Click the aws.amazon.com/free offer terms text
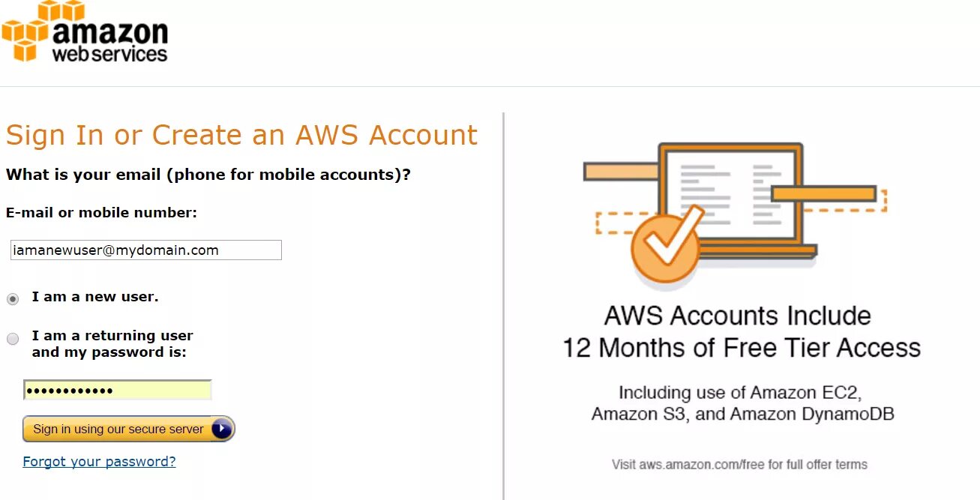This screenshot has width=980, height=500. tap(739, 465)
